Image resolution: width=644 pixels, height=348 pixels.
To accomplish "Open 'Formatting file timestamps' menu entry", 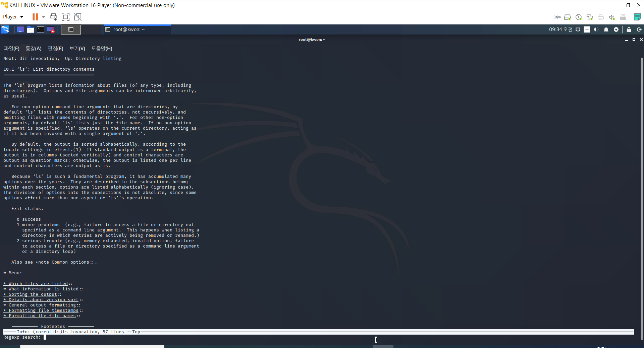I will tap(41, 310).
